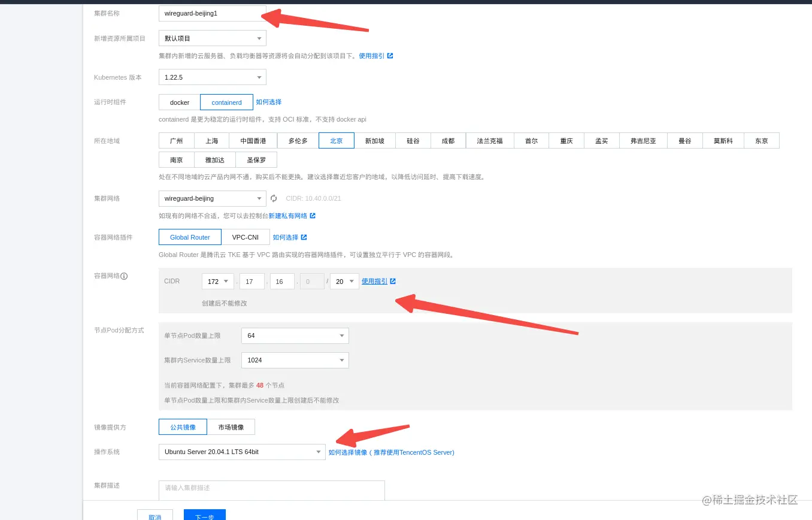Image resolution: width=812 pixels, height=520 pixels.
Task: Open the 使用指引 link under the project dropdown
Action: click(371, 56)
